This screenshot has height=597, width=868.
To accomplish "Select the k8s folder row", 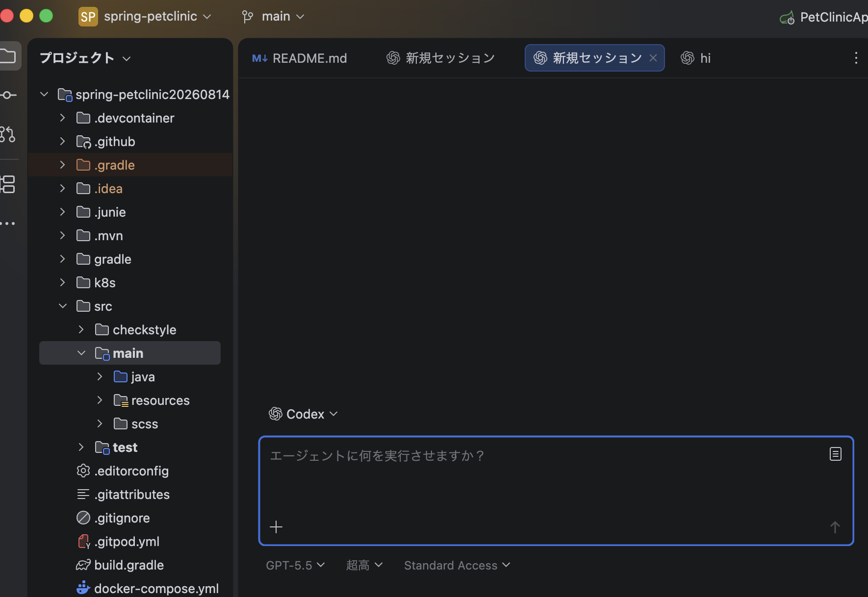I will [x=130, y=282].
